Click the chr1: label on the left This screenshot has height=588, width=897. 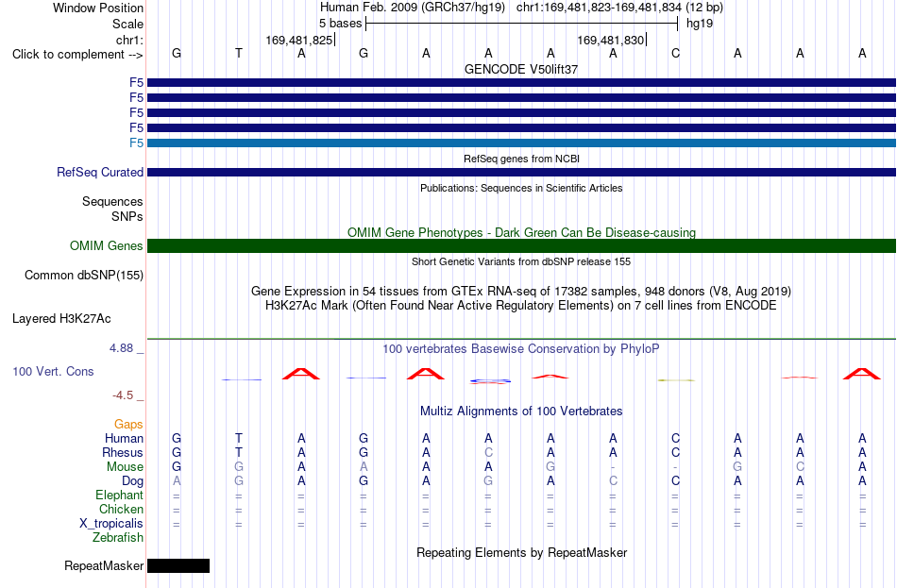129,40
